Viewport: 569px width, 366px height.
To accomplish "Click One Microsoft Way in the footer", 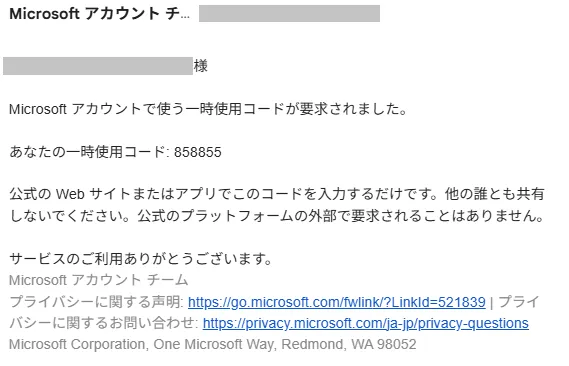I will (x=214, y=344).
